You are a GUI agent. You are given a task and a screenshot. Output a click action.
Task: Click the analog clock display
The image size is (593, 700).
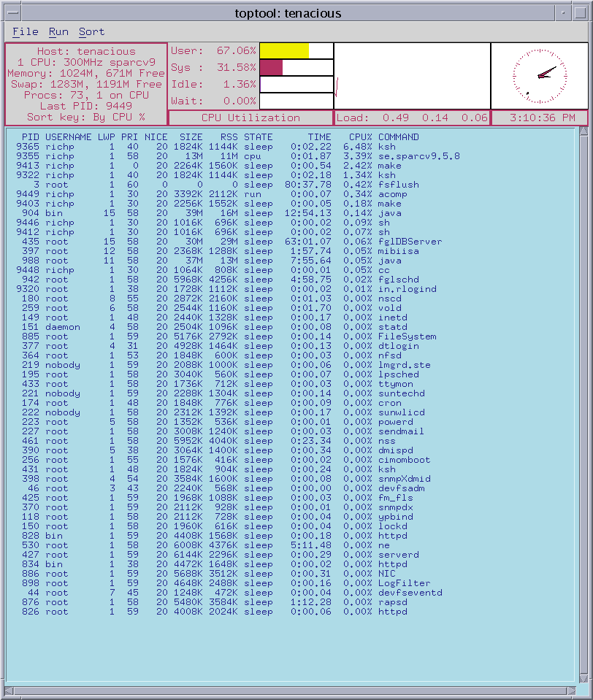(x=540, y=76)
